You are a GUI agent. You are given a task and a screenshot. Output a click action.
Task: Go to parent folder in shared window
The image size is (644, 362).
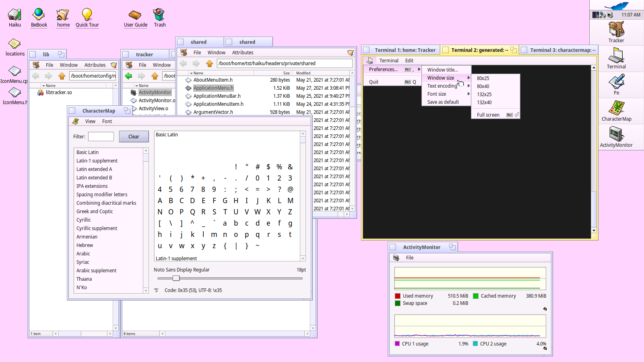click(x=209, y=64)
